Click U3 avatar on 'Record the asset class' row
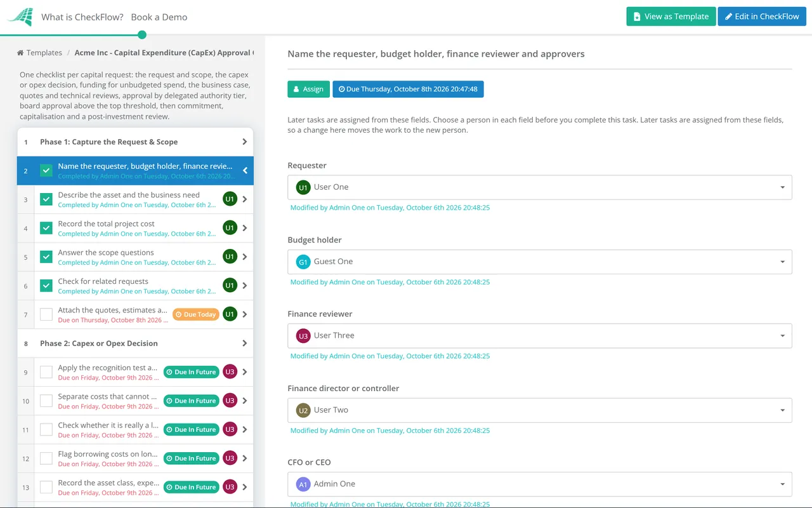 pyautogui.click(x=230, y=487)
